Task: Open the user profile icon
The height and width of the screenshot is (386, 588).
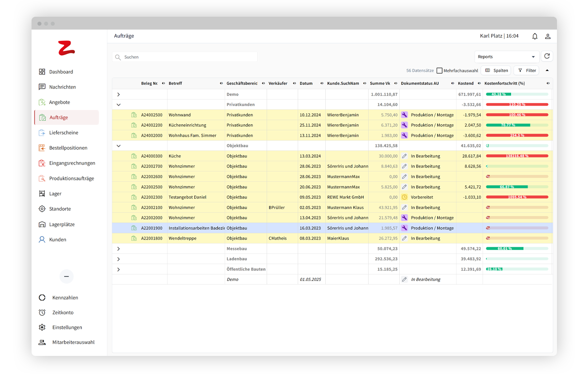Action: [x=548, y=36]
